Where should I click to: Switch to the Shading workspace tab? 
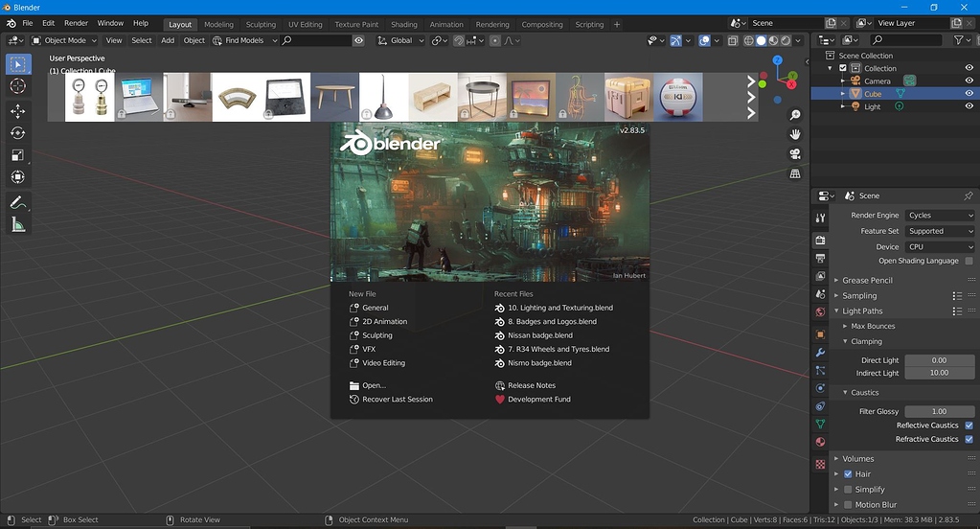click(403, 24)
